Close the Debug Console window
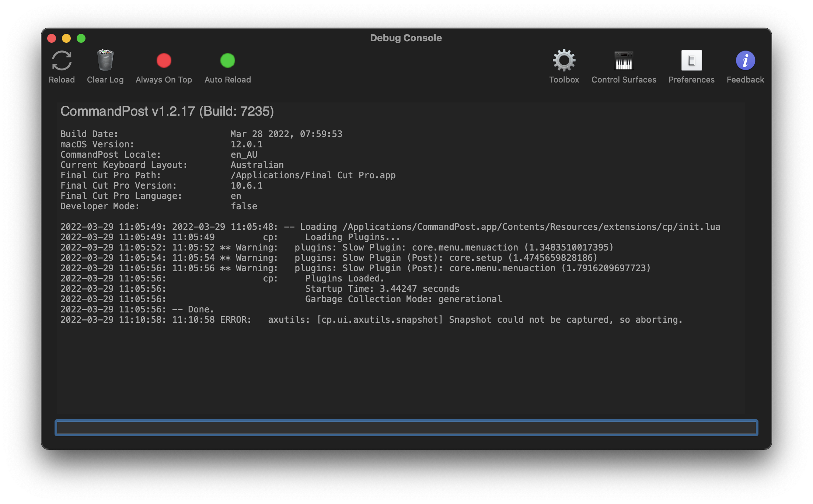Viewport: 813px width, 504px height. (x=52, y=38)
